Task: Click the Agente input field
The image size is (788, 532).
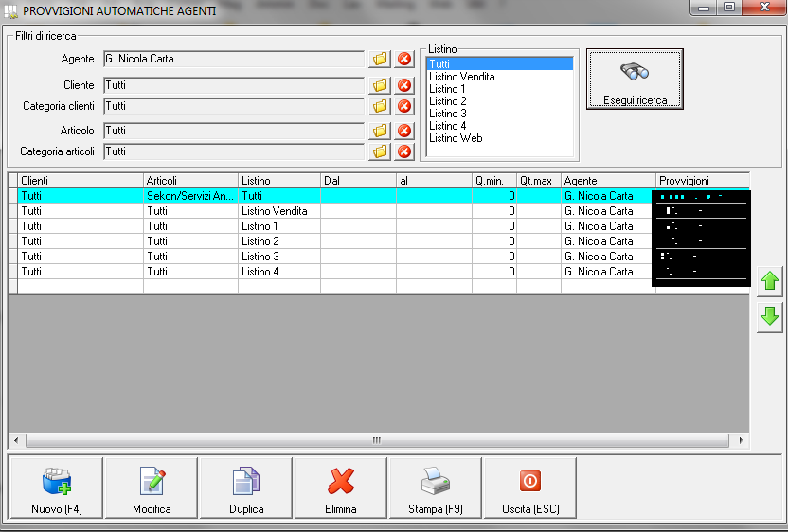Action: tap(234, 59)
